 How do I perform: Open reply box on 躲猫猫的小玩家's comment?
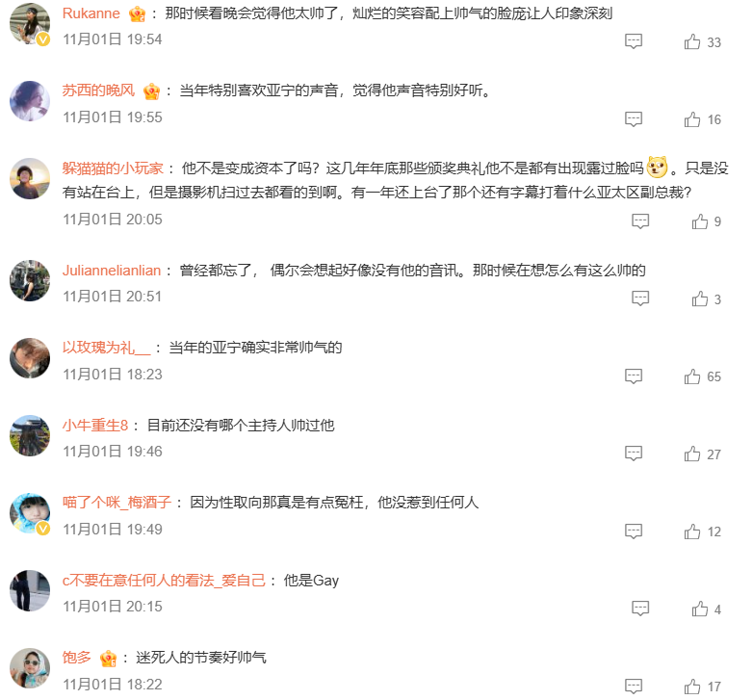tap(640, 221)
